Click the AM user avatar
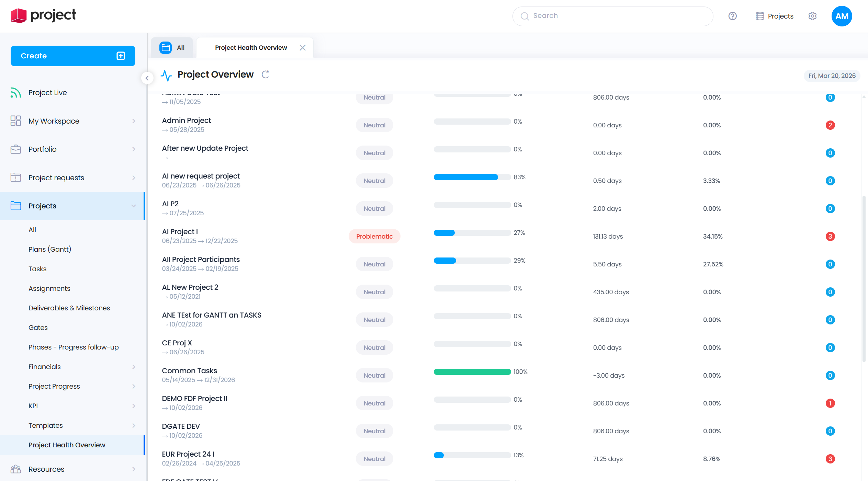This screenshot has width=868, height=481. [841, 16]
